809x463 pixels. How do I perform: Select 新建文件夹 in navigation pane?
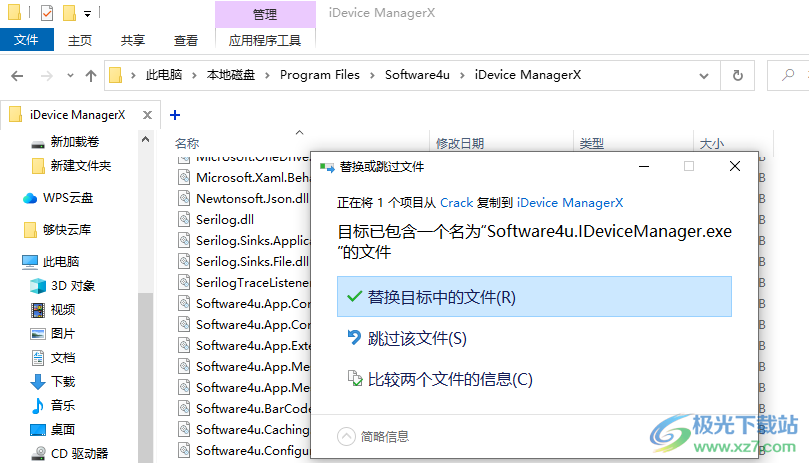click(x=80, y=166)
